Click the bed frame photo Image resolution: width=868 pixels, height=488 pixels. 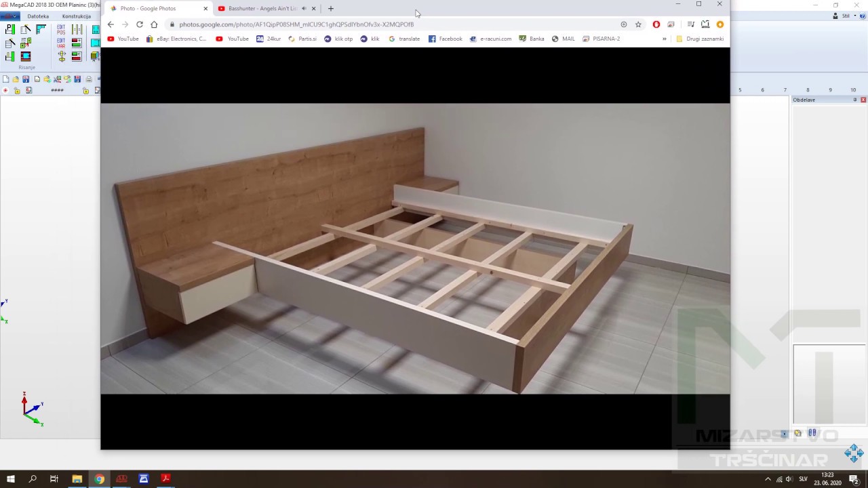pos(415,249)
